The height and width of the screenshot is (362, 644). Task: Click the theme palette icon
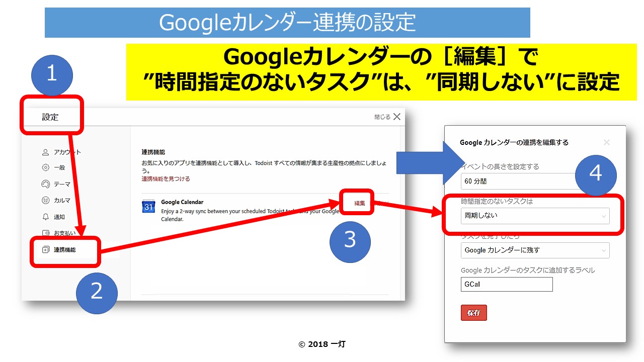pyautogui.click(x=45, y=184)
